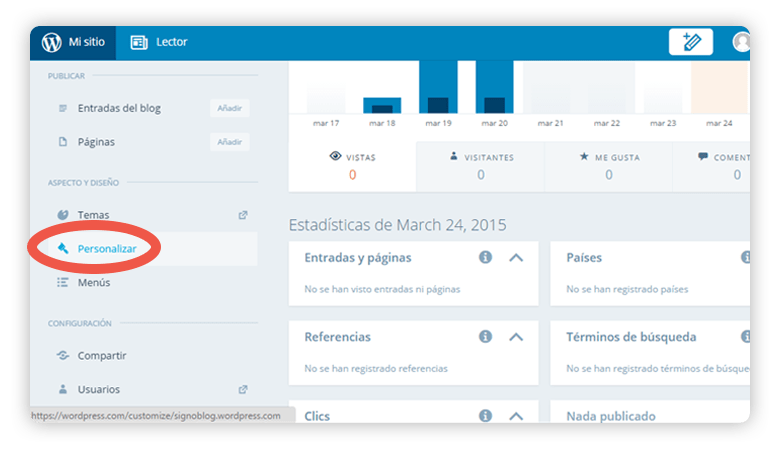Open Usuarios in the sidebar
The image size is (780, 450).
click(98, 389)
